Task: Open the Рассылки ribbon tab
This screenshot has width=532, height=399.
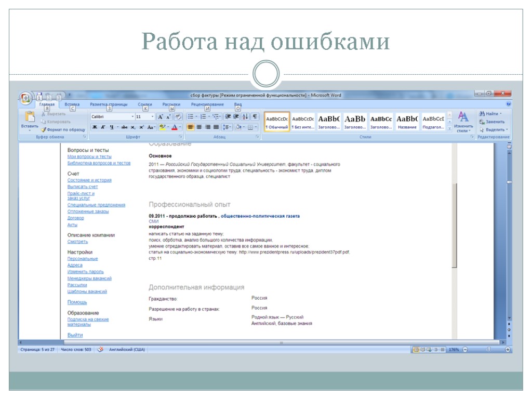Action: [x=171, y=104]
